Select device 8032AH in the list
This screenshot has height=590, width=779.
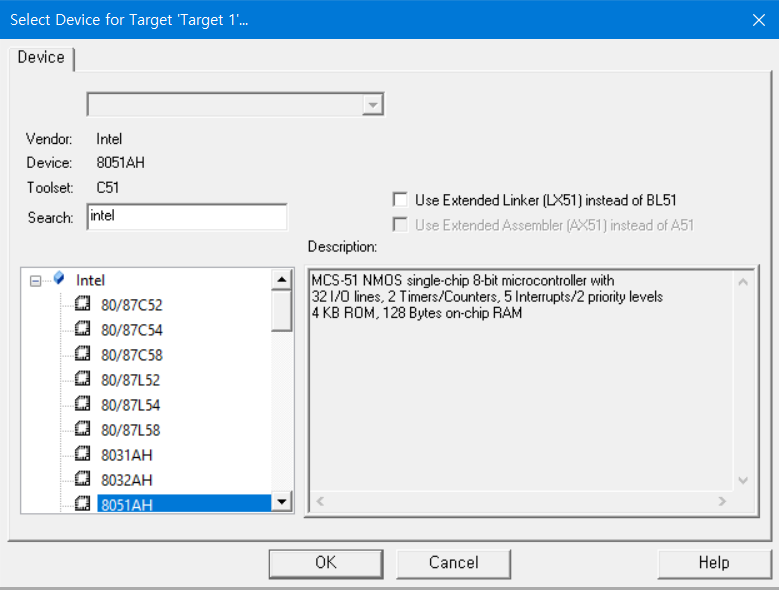(127, 480)
